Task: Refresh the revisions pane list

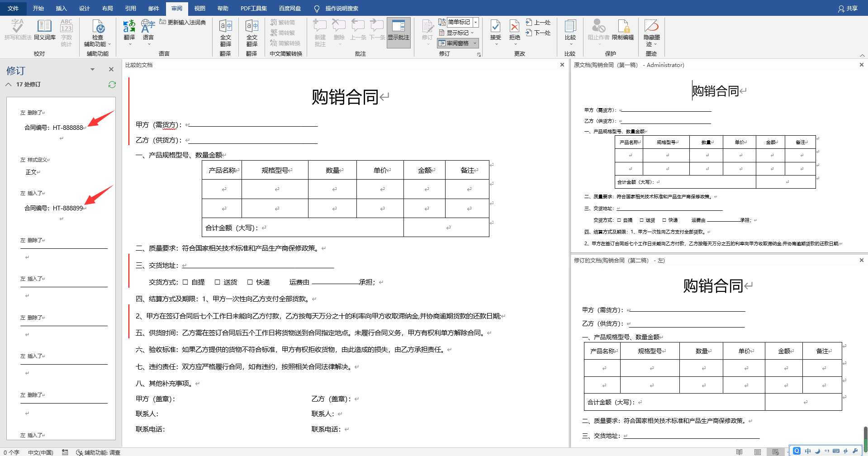Action: tap(112, 85)
